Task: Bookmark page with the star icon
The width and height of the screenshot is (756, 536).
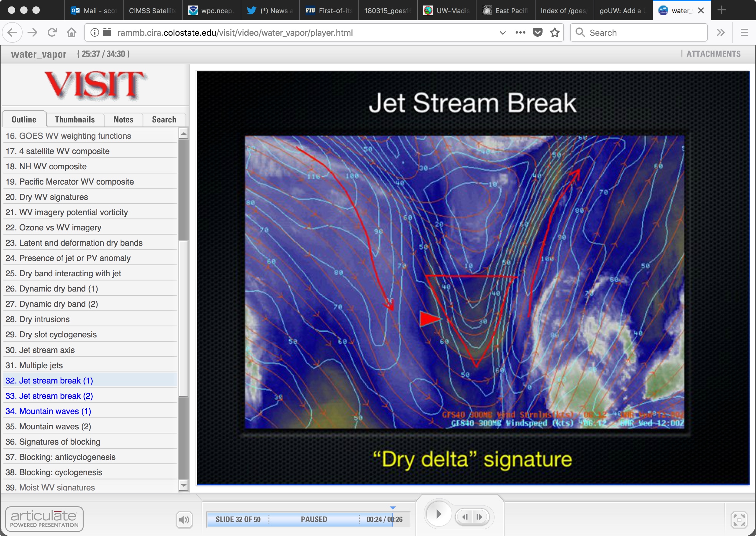Action: [554, 32]
